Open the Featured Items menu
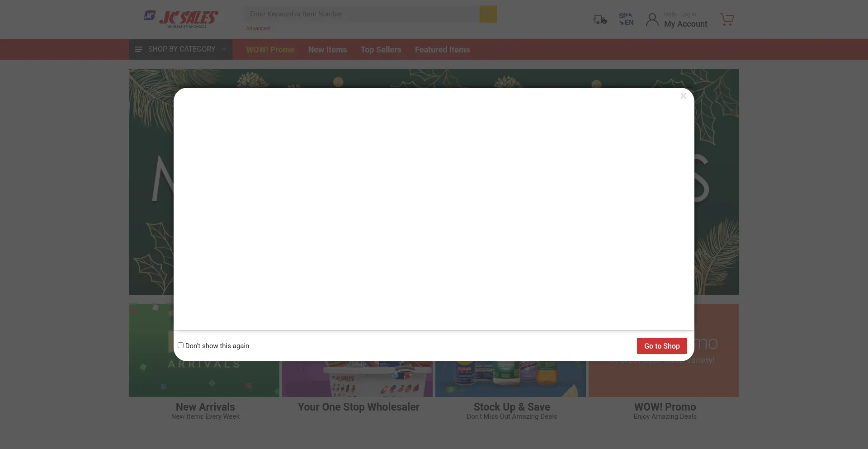The height and width of the screenshot is (449, 868). pos(443,50)
